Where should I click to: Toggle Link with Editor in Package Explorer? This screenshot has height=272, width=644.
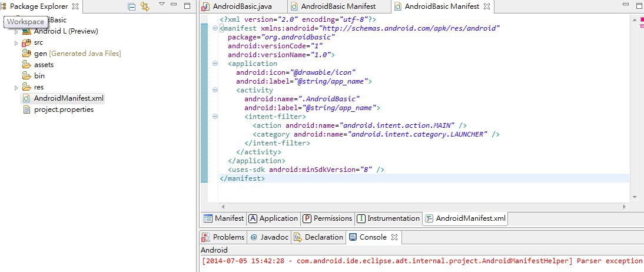point(144,7)
